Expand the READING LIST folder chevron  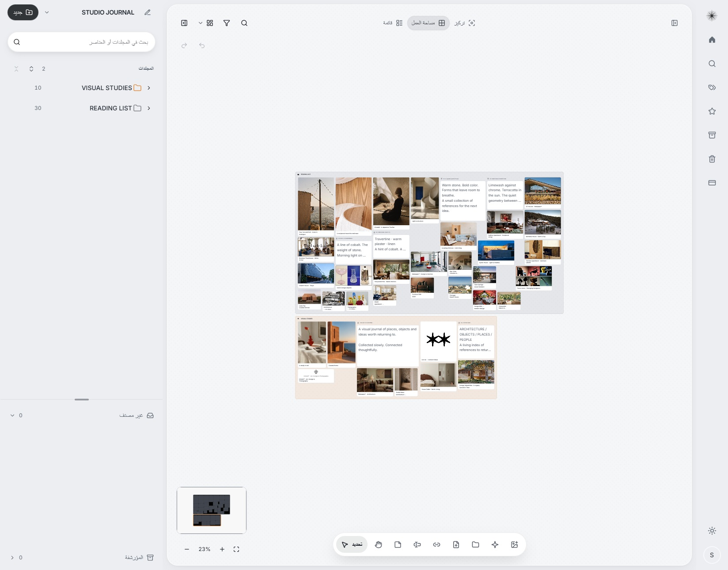point(149,108)
